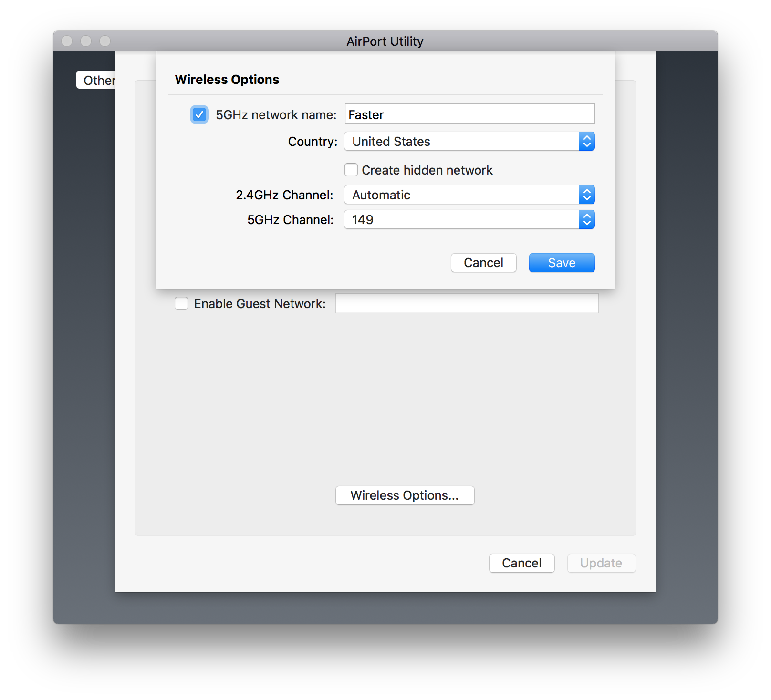The height and width of the screenshot is (700, 771).
Task: Click the 'AirPort Utility' window title
Action: pyautogui.click(x=385, y=41)
